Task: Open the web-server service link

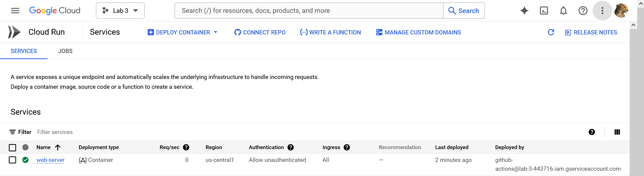Action: click(x=50, y=160)
